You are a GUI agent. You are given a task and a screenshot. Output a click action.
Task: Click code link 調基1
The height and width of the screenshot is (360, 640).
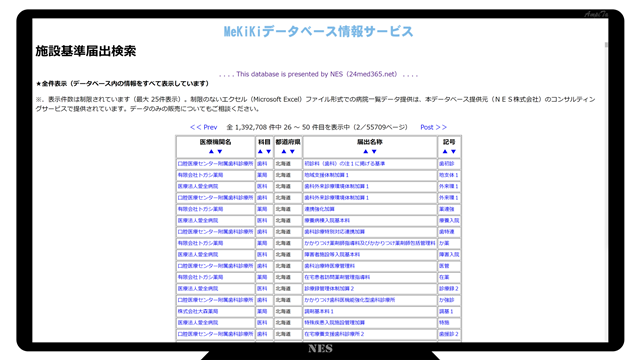coord(446,311)
